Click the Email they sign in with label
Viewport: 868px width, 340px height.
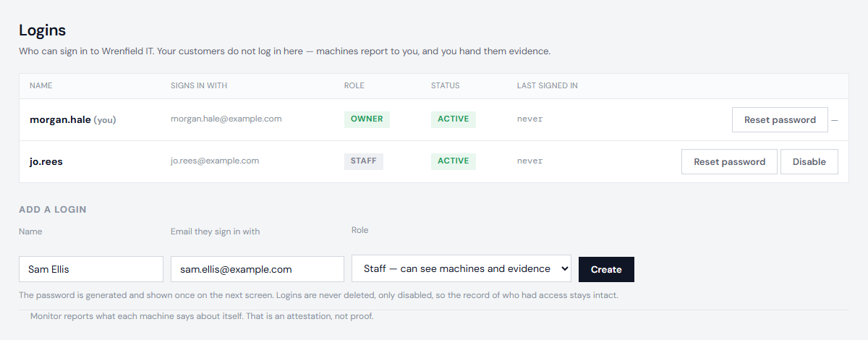point(216,231)
